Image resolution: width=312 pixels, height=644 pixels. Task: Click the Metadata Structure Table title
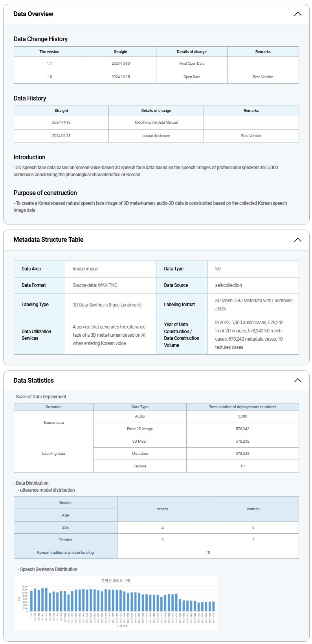tap(48, 240)
